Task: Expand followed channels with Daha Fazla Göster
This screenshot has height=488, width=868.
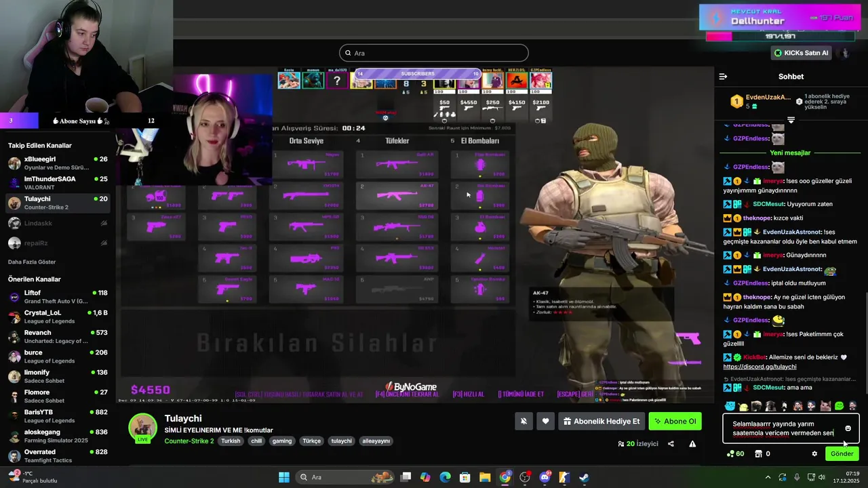Action: pos(32,262)
